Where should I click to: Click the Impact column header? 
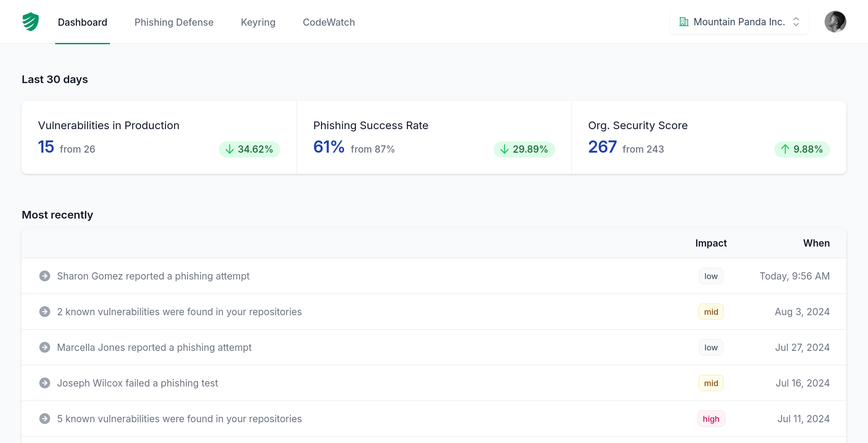711,243
